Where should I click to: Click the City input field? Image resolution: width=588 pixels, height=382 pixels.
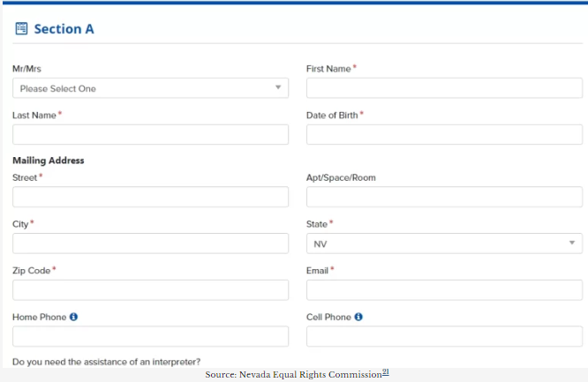(x=150, y=243)
